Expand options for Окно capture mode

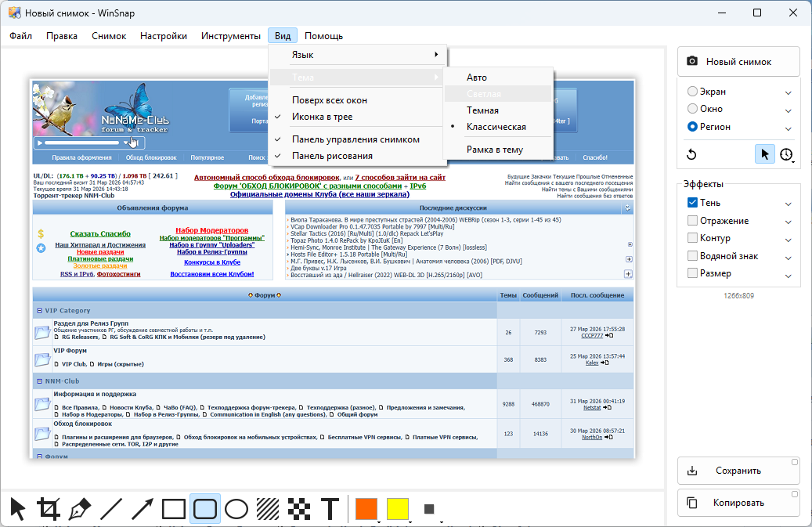pos(789,110)
